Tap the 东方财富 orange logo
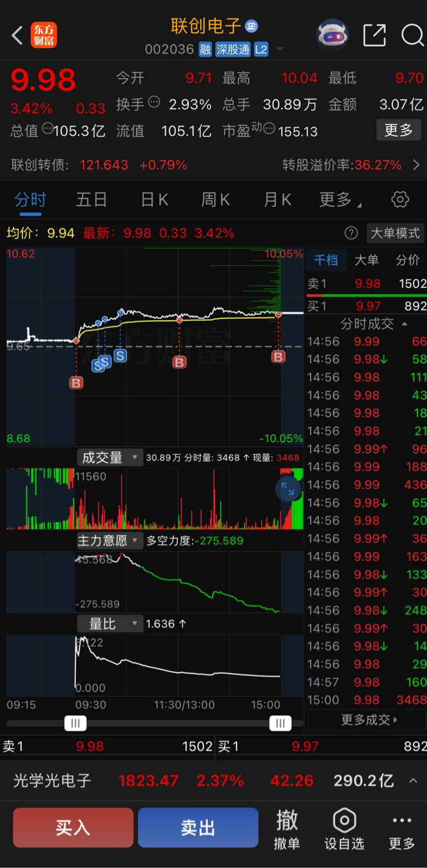Image resolution: width=427 pixels, height=868 pixels. [x=44, y=36]
